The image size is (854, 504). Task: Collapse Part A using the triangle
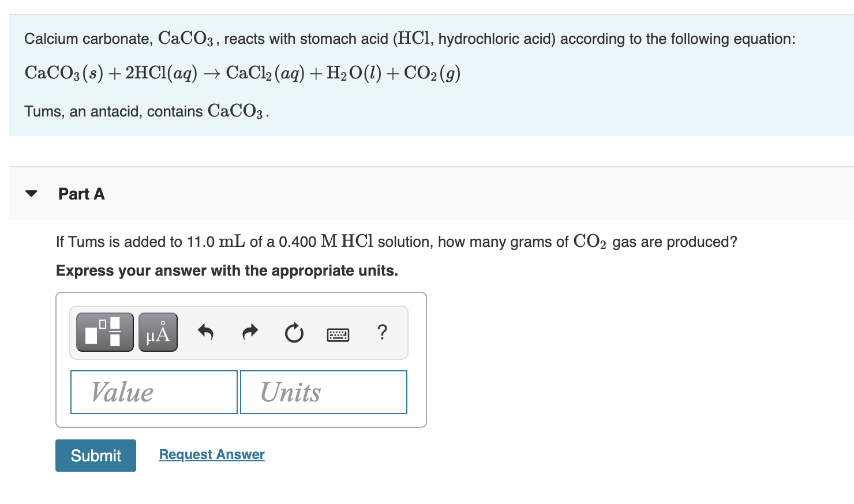click(x=32, y=194)
